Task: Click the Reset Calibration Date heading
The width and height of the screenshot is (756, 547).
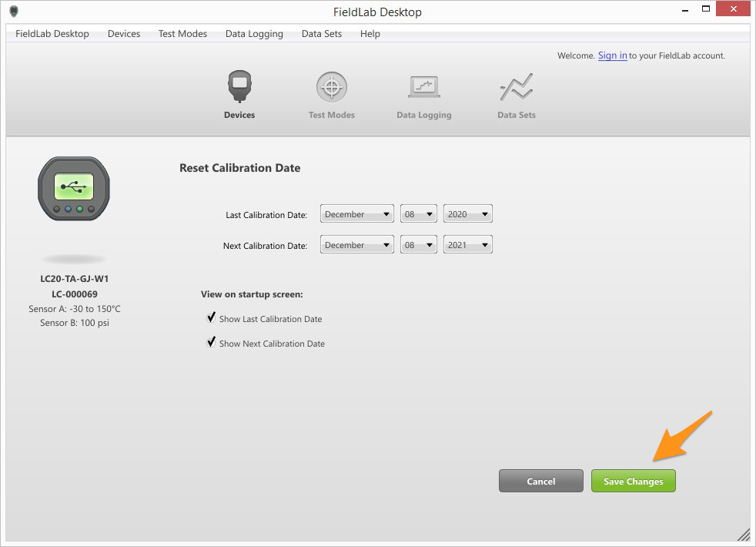Action: click(239, 168)
